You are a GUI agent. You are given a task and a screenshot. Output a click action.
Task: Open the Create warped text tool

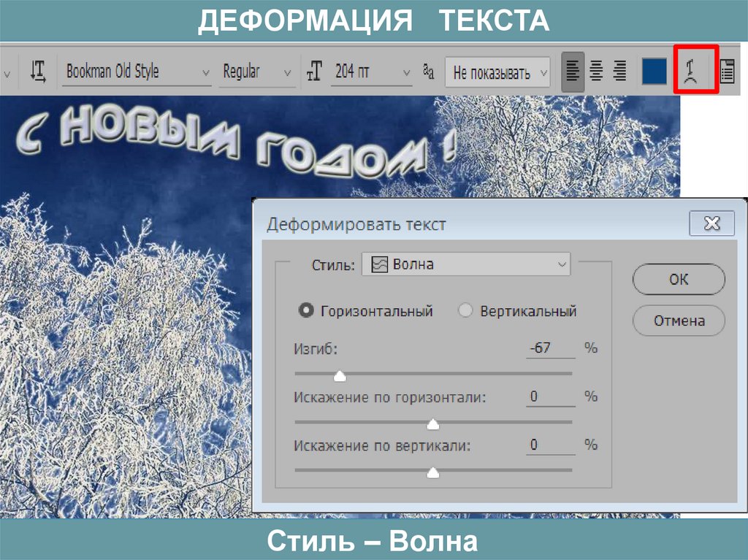(x=691, y=72)
